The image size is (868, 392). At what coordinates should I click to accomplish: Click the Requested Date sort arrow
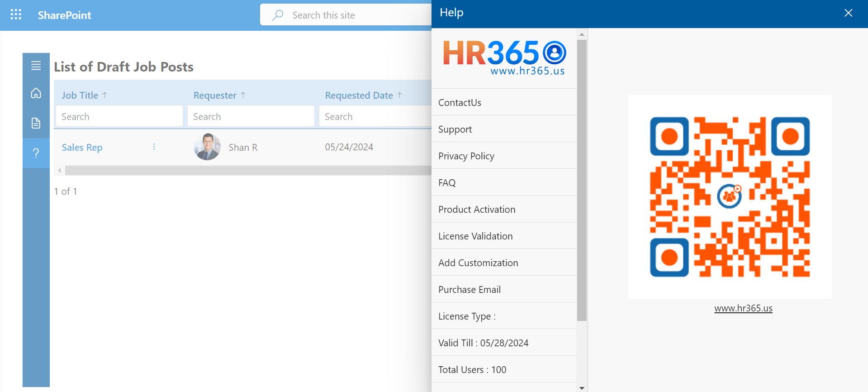399,95
